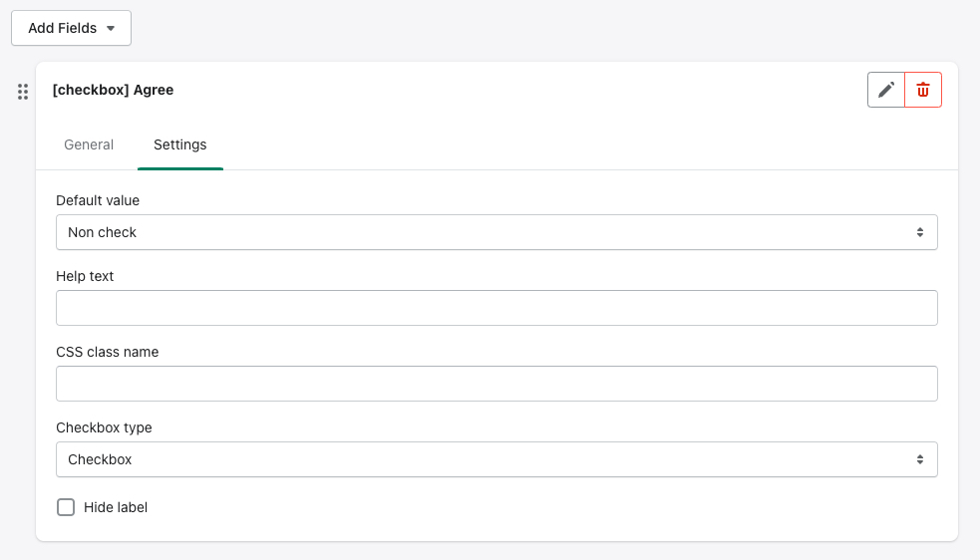
Task: Click the "Checkbox type" label
Action: pyautogui.click(x=104, y=427)
